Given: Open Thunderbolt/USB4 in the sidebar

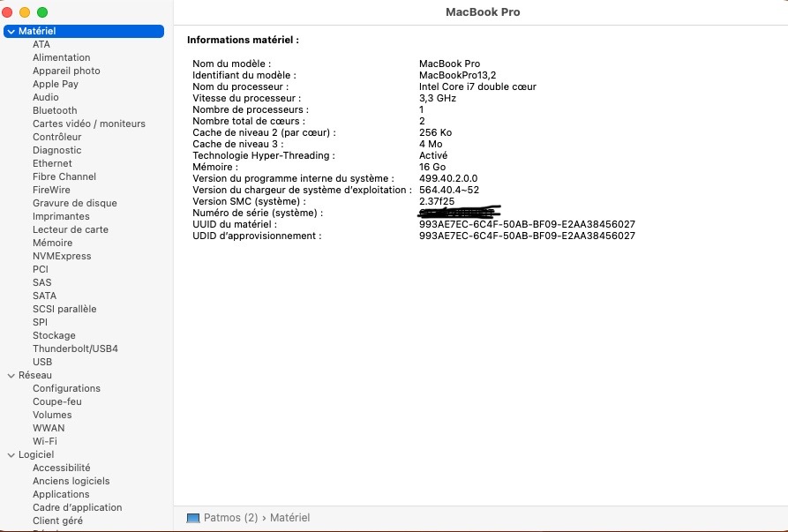Looking at the screenshot, I should [x=75, y=348].
